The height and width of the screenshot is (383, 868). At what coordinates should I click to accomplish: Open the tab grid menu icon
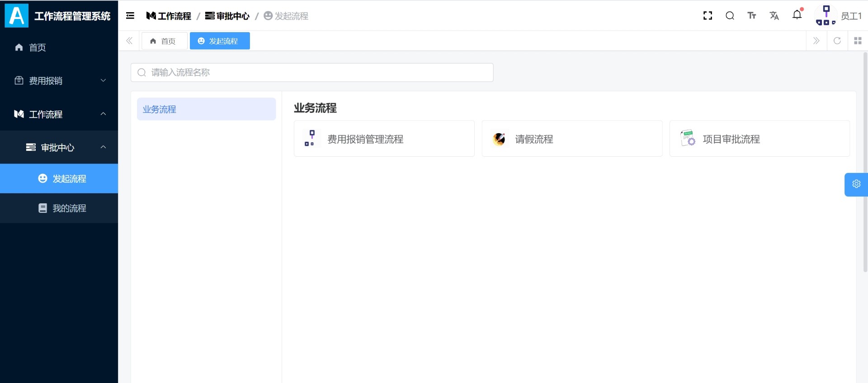pos(858,41)
